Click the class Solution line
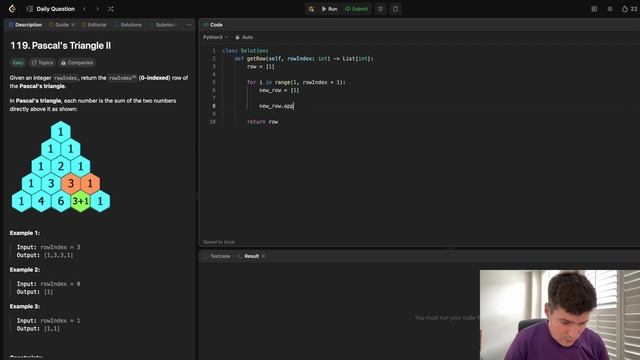Viewport: 640px width, 360px height. coord(245,51)
